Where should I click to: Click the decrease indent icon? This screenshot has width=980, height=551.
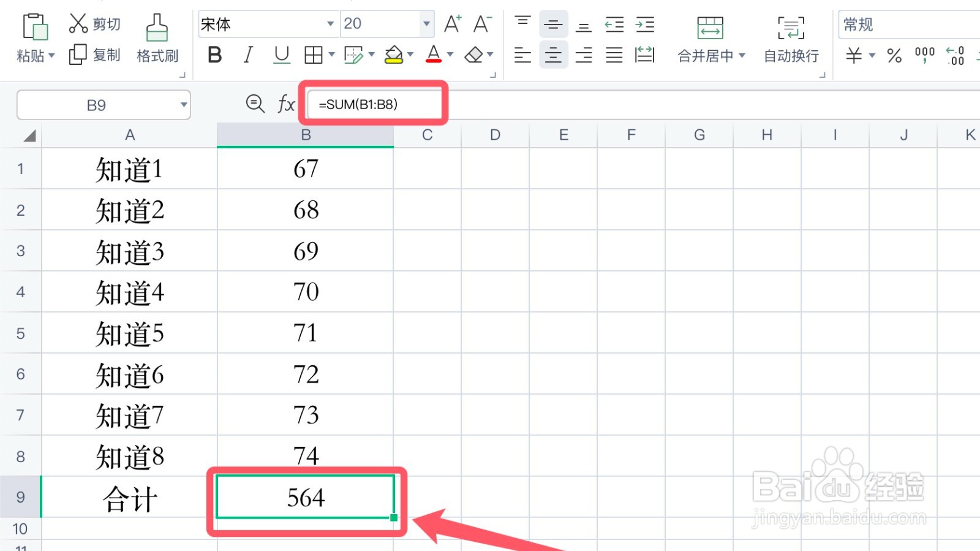point(614,24)
